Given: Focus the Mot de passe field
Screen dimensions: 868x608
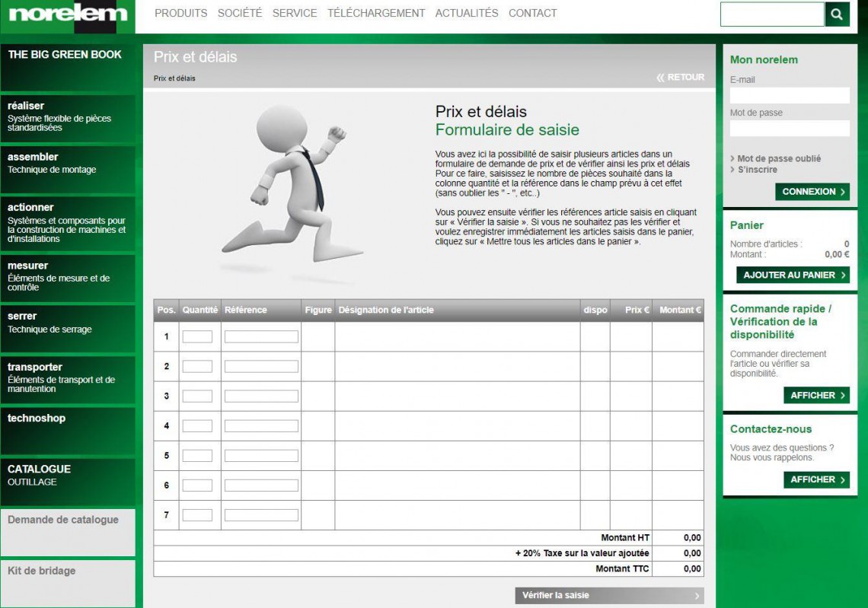Looking at the screenshot, I should tap(790, 129).
